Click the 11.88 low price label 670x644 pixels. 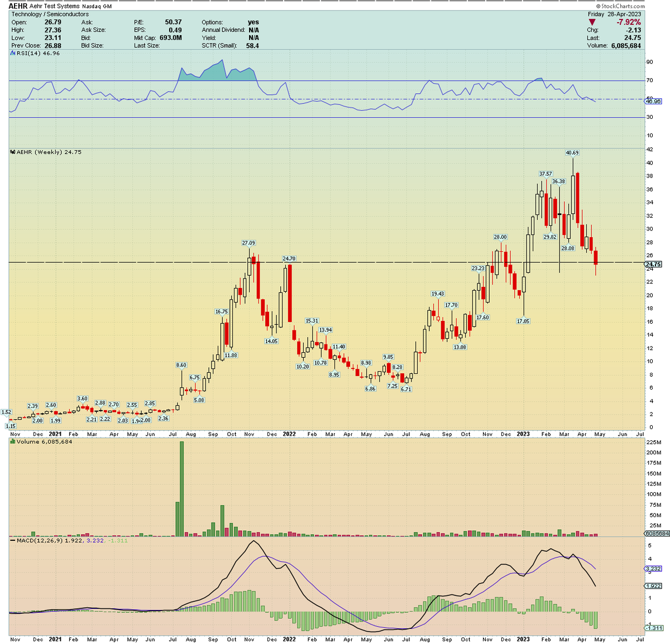click(231, 355)
